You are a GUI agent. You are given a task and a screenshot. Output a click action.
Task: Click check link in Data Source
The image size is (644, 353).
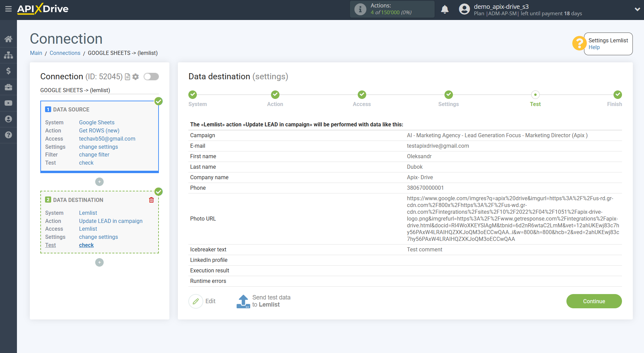click(86, 163)
